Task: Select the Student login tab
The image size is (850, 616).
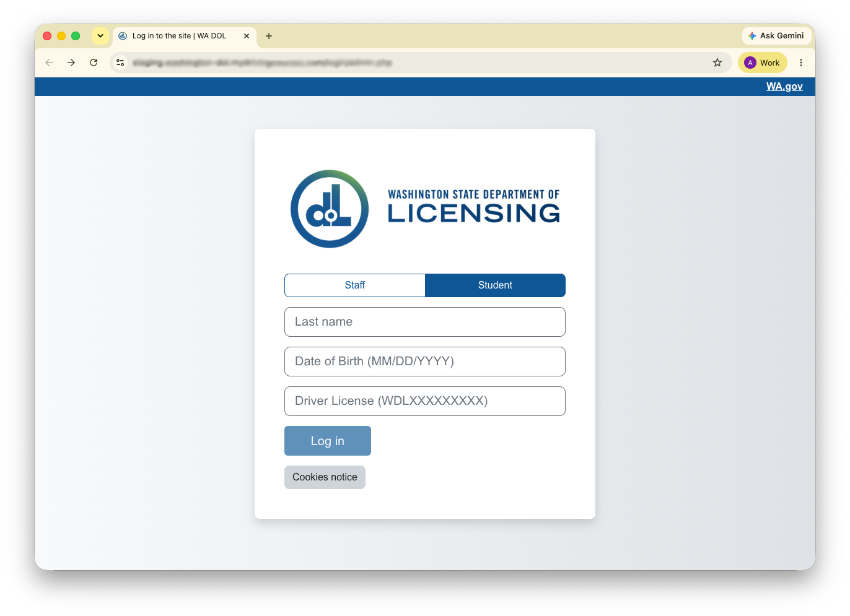Action: 495,285
